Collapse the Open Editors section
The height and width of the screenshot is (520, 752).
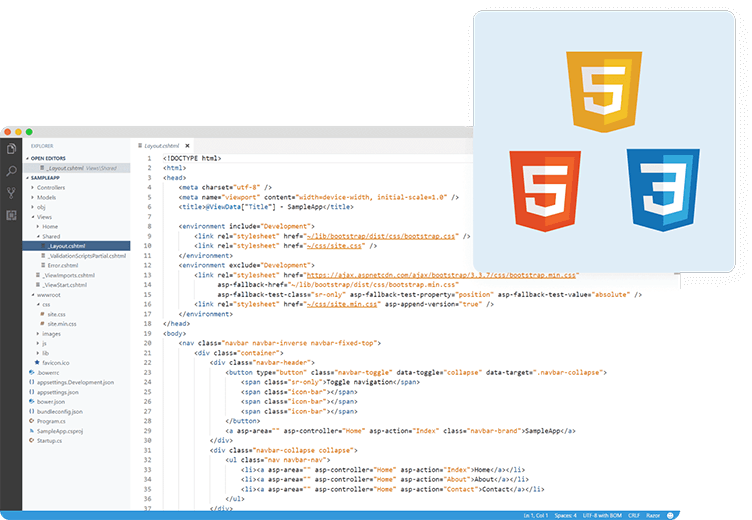pos(52,158)
